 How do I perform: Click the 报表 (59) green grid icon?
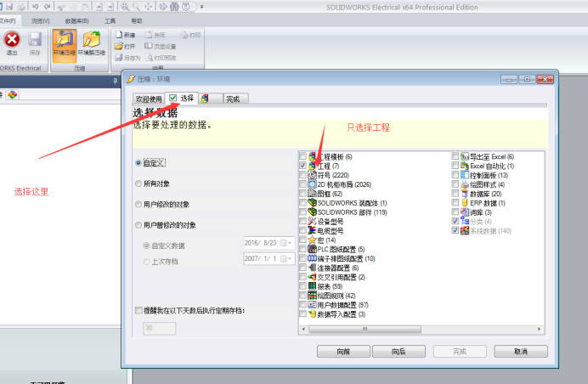[x=312, y=286]
